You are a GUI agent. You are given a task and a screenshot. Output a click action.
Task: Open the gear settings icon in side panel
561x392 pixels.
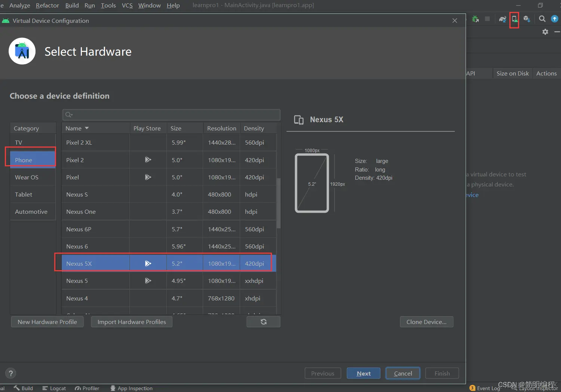coord(545,32)
